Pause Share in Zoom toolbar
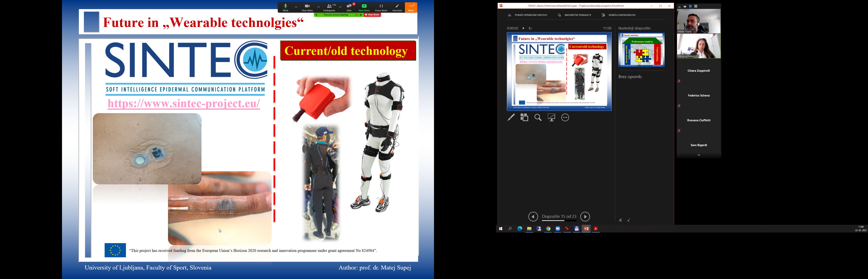 coord(381,7)
